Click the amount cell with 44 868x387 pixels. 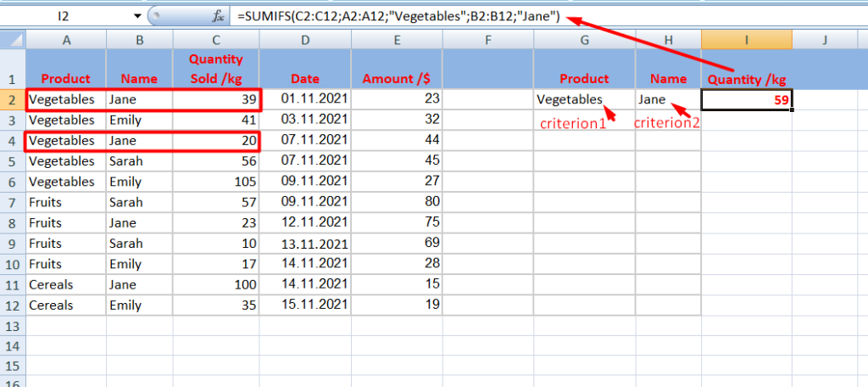coord(397,141)
